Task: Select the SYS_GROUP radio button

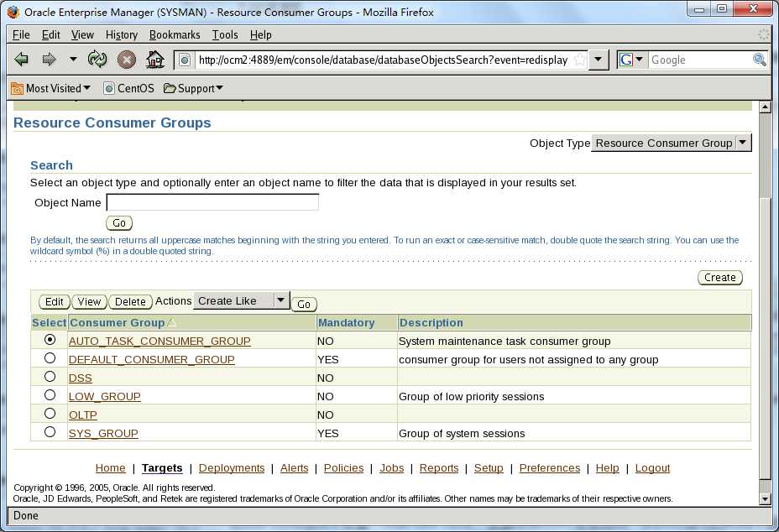Action: tap(50, 431)
